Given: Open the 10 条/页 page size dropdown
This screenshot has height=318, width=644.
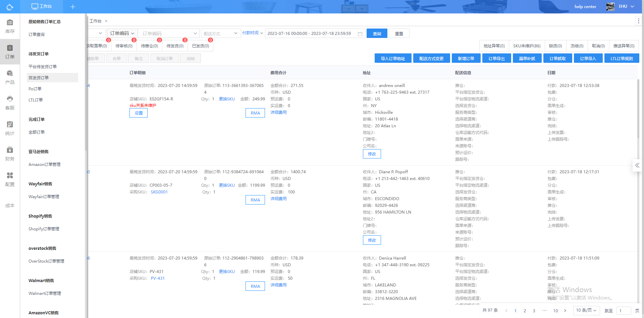Looking at the screenshot, I should coord(586,310).
